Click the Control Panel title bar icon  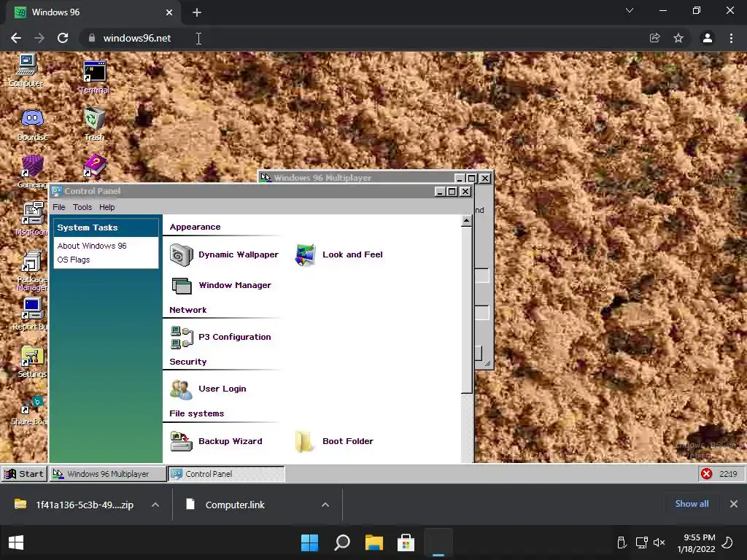point(57,191)
